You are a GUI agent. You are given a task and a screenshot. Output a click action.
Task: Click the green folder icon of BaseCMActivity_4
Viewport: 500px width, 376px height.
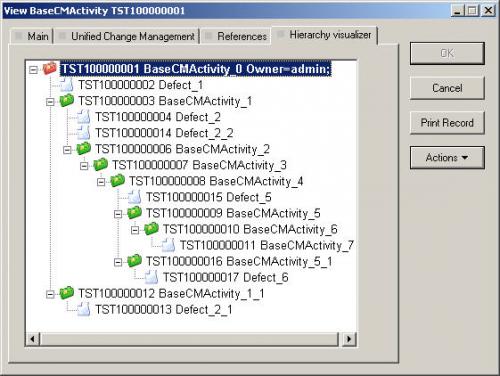point(117,181)
